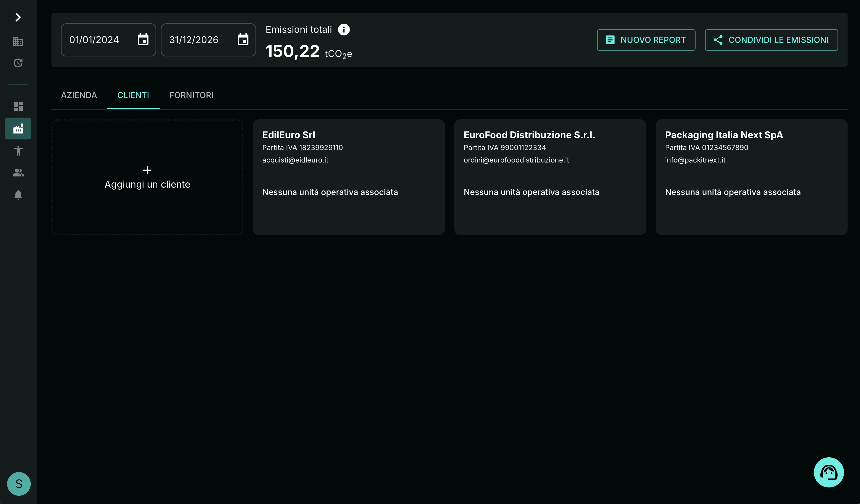Viewport: 860px width, 504px height.
Task: Open the EdilEuro Srl client card
Action: click(348, 177)
